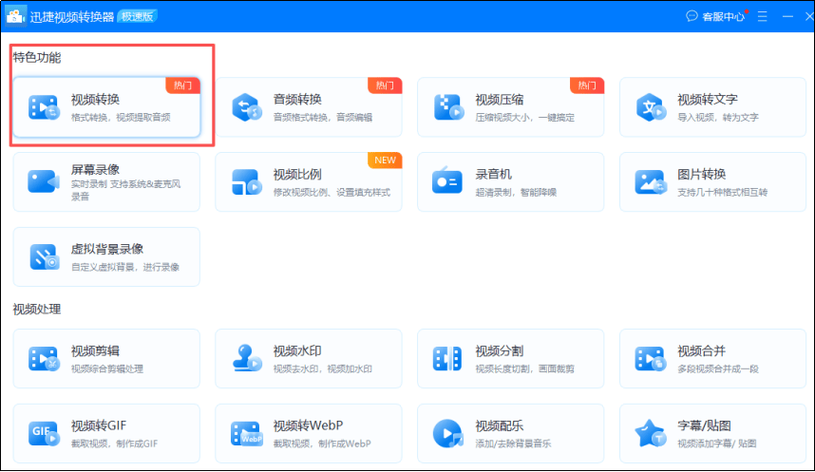Click the 字幕/贴图 star sticker icon
815x472 pixels.
pos(650,434)
